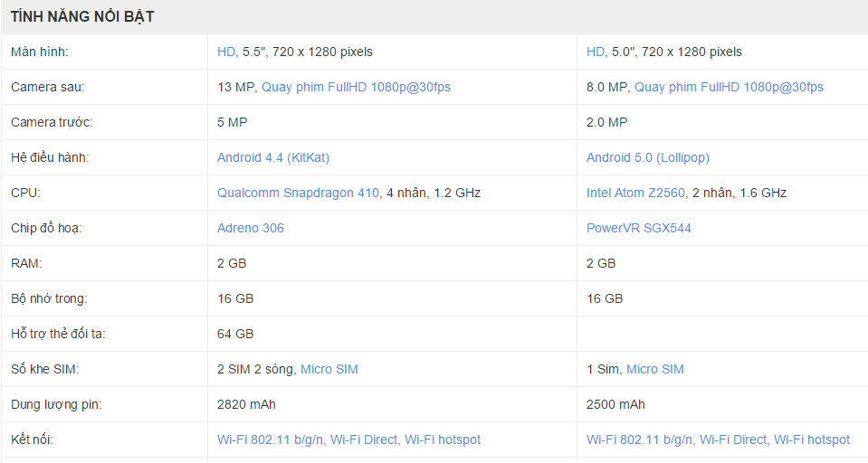This screenshot has width=868, height=463.
Task: Click second phone's Wi-Fi Direct link
Action: tap(733, 439)
